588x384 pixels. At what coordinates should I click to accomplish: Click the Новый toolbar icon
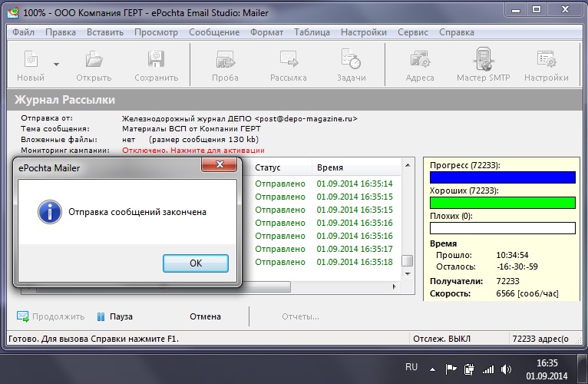pyautogui.click(x=31, y=59)
